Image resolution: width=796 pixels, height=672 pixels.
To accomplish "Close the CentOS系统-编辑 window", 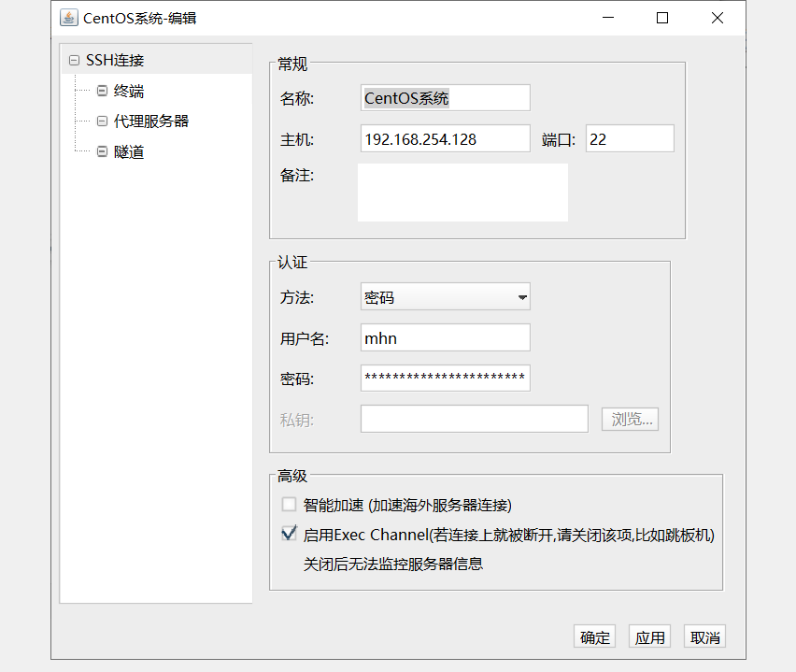I will point(718,18).
